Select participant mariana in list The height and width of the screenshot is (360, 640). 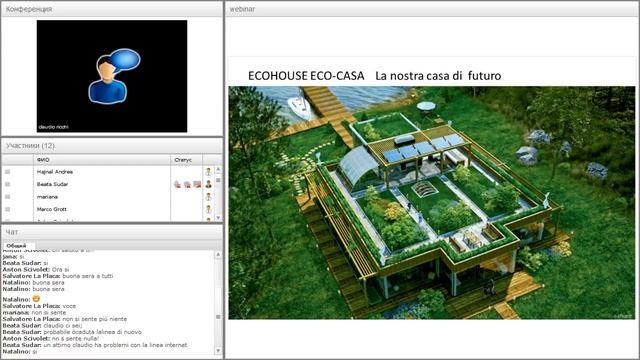(x=47, y=197)
